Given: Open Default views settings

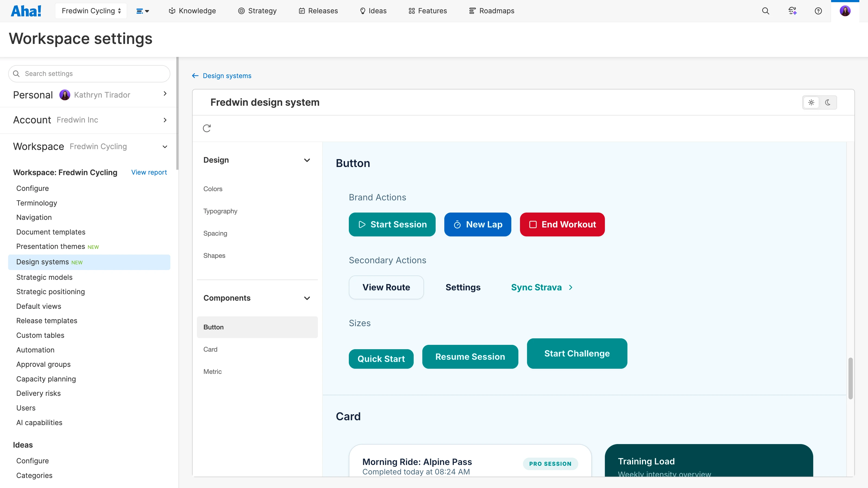Looking at the screenshot, I should pyautogui.click(x=39, y=306).
